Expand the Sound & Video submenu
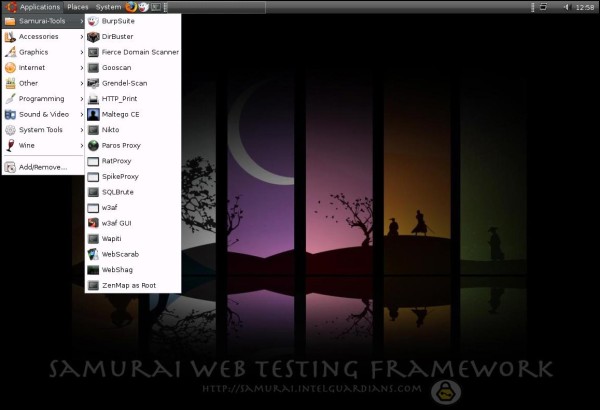The width and height of the screenshot is (600, 410). (x=43, y=114)
